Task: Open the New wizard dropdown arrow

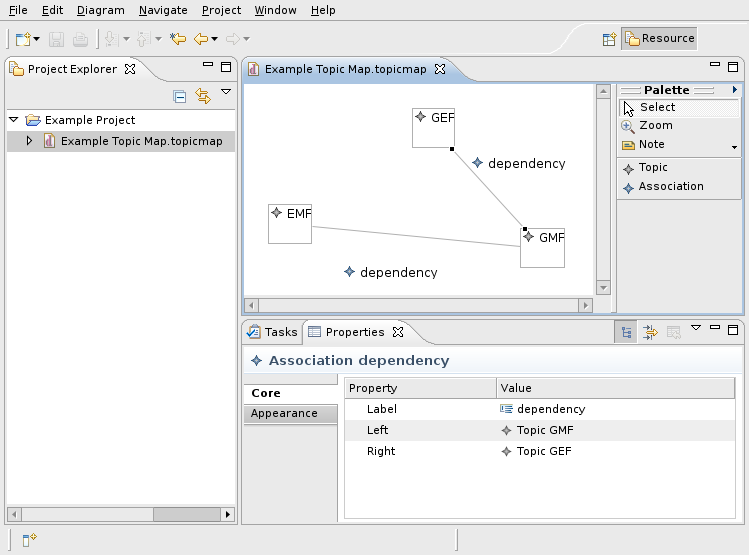Action: point(36,39)
